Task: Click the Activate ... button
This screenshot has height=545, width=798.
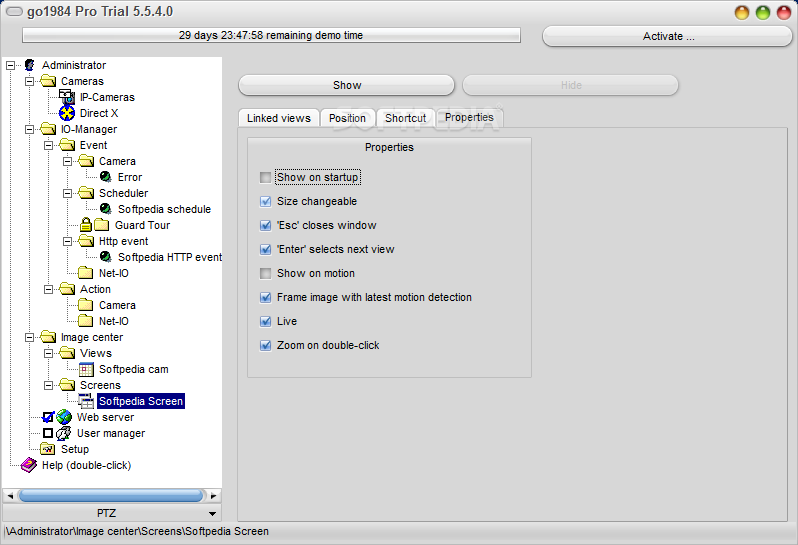Action: click(x=668, y=36)
